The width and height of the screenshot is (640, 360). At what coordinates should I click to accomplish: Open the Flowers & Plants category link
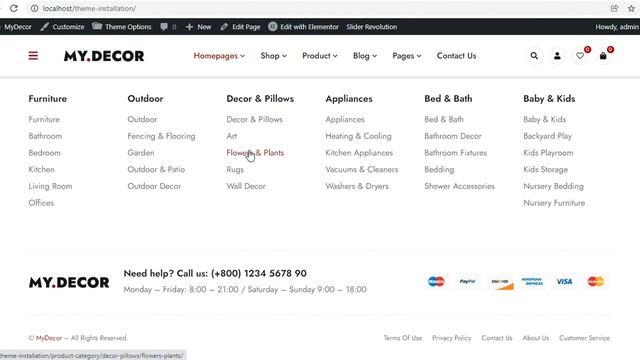coord(255,153)
